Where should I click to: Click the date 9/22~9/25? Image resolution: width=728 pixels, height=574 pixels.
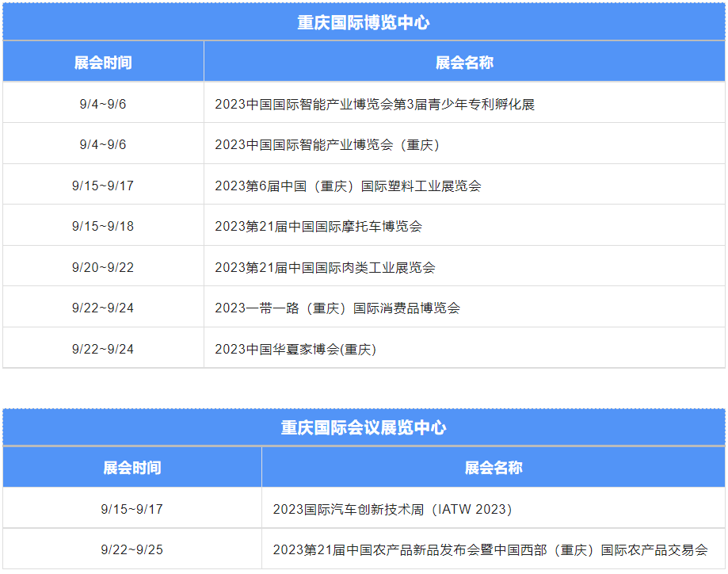tap(131, 549)
